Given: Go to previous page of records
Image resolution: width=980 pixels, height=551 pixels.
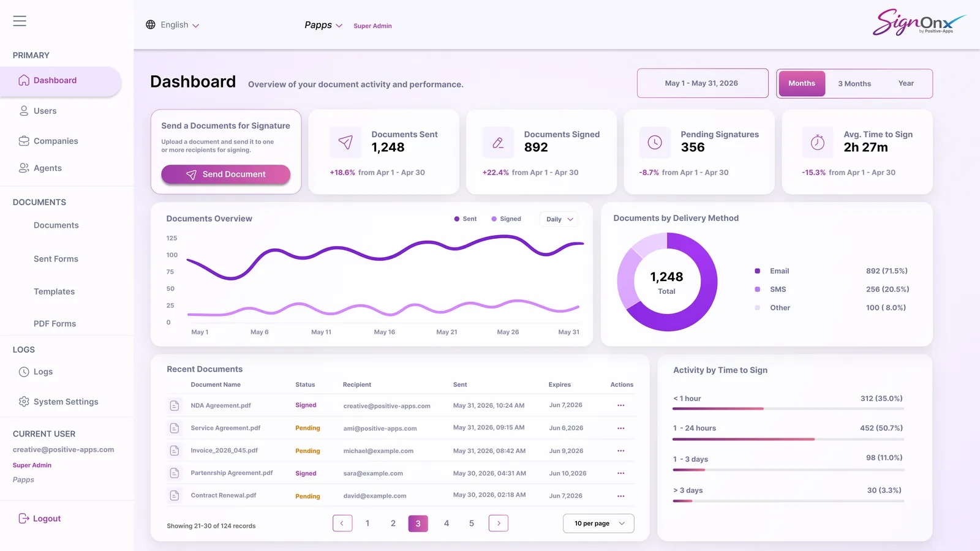Looking at the screenshot, I should [342, 523].
